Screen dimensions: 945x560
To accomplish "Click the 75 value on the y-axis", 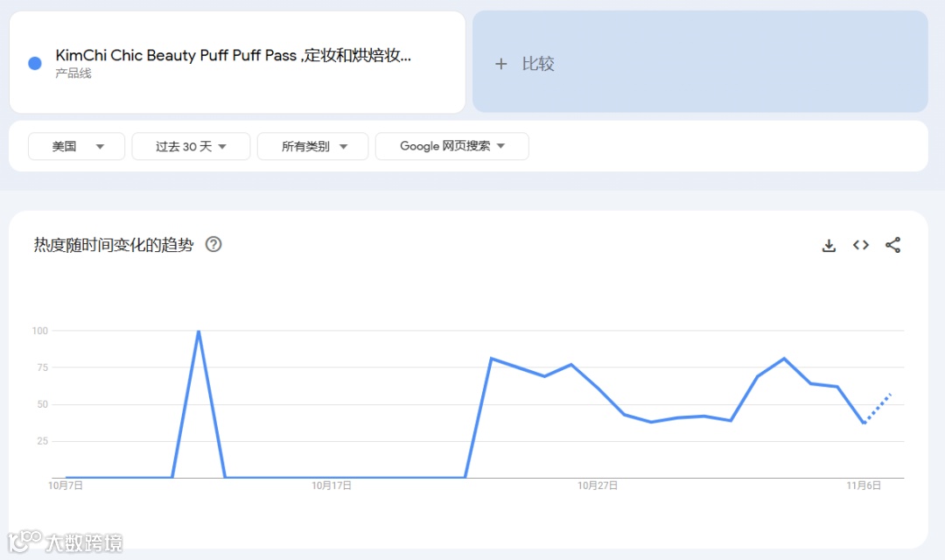I will (x=42, y=367).
